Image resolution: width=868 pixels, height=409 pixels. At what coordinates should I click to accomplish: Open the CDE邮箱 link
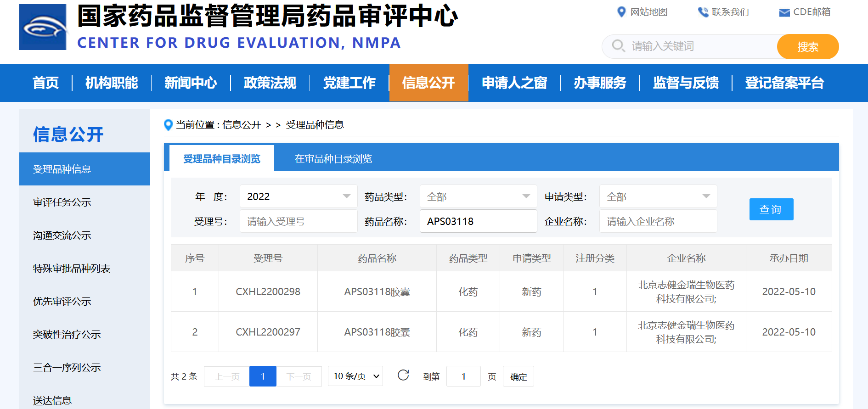(x=812, y=12)
